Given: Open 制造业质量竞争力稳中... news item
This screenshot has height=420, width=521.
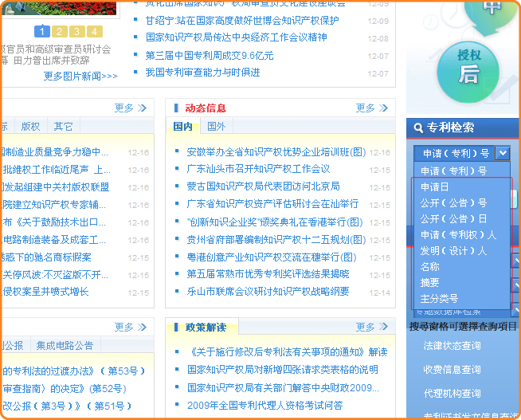Looking at the screenshot, I should click(55, 152).
